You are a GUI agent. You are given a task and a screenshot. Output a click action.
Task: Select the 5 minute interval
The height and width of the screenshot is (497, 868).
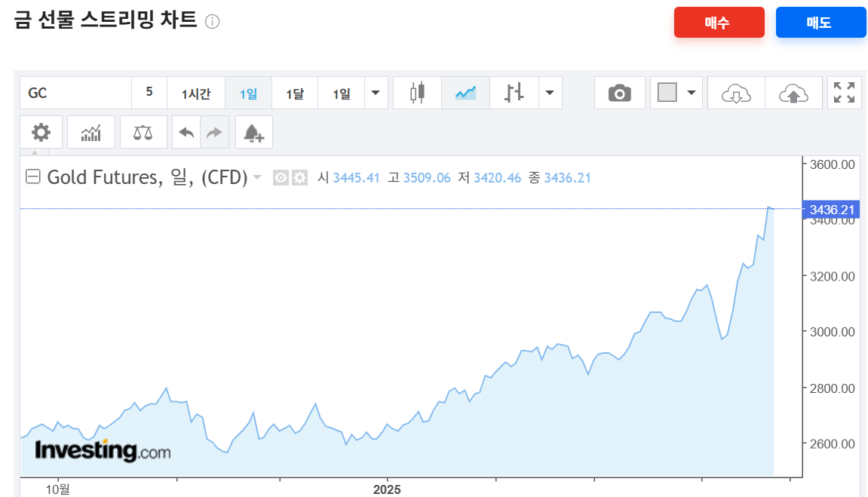149,93
